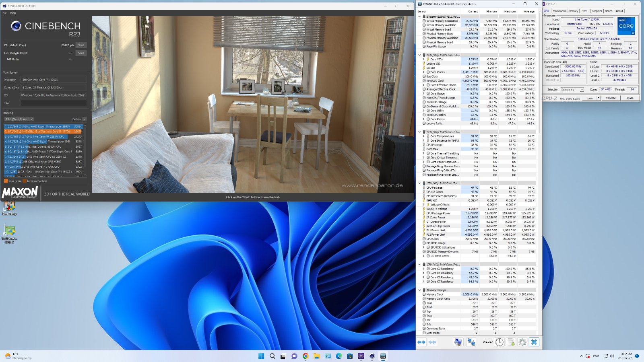Select Ryzen 7 1700X ranking entry
The height and width of the screenshot is (362, 644).
(x=43, y=152)
